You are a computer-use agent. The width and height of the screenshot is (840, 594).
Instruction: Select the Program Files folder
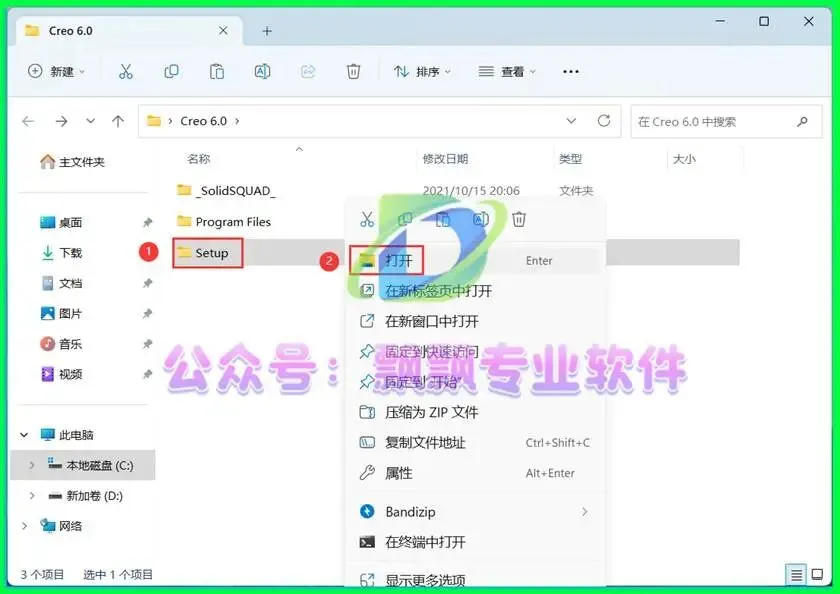click(x=224, y=222)
